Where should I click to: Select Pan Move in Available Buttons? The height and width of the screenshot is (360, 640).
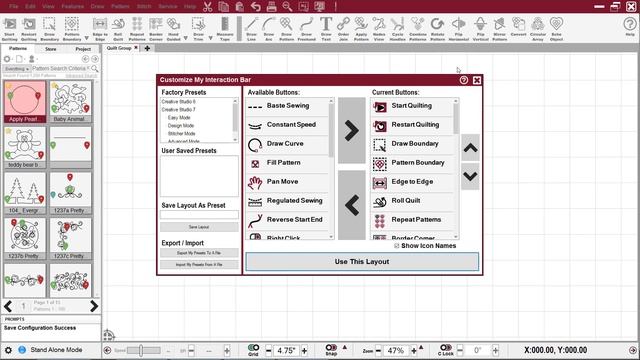point(287,182)
